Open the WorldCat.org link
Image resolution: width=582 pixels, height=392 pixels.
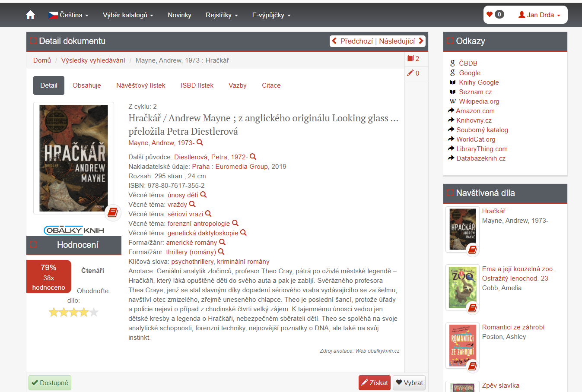(x=476, y=139)
